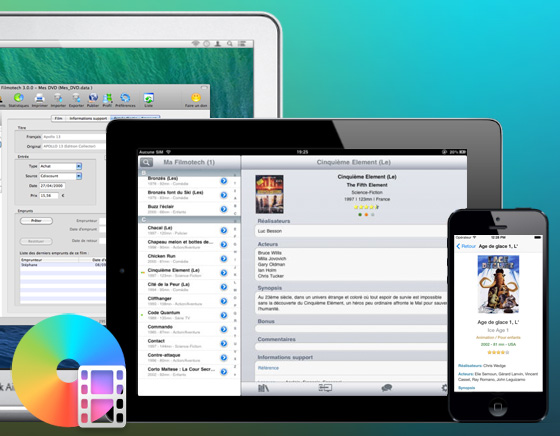Click the Importer icon in Mac toolbar

point(58,100)
